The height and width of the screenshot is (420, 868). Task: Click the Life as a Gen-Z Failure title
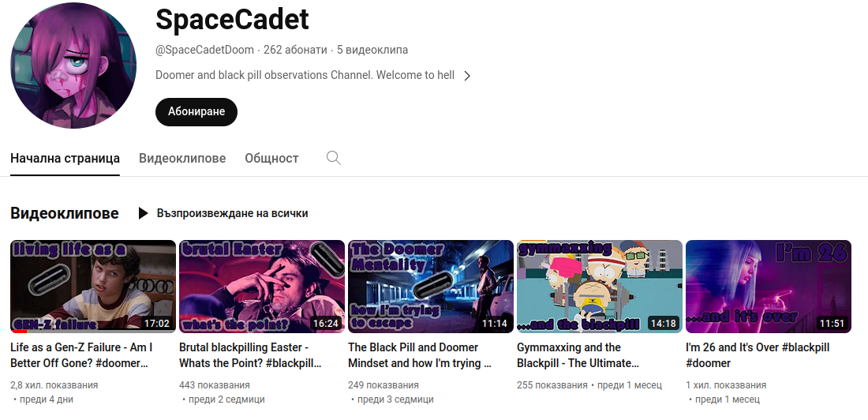pos(81,355)
